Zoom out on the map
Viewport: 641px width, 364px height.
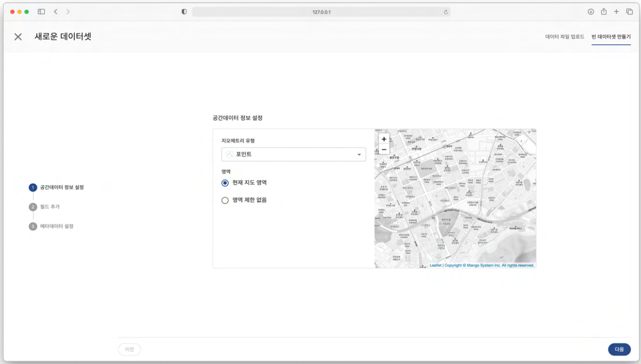[x=384, y=150]
